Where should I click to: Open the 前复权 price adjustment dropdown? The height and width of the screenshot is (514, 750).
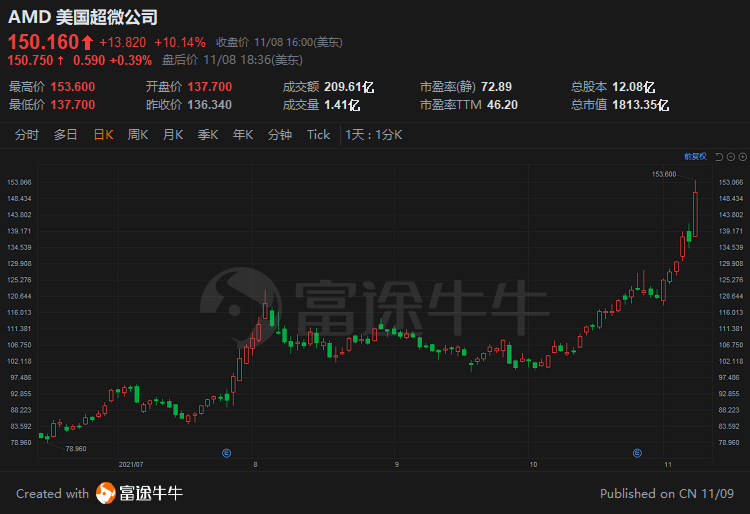pyautogui.click(x=695, y=157)
